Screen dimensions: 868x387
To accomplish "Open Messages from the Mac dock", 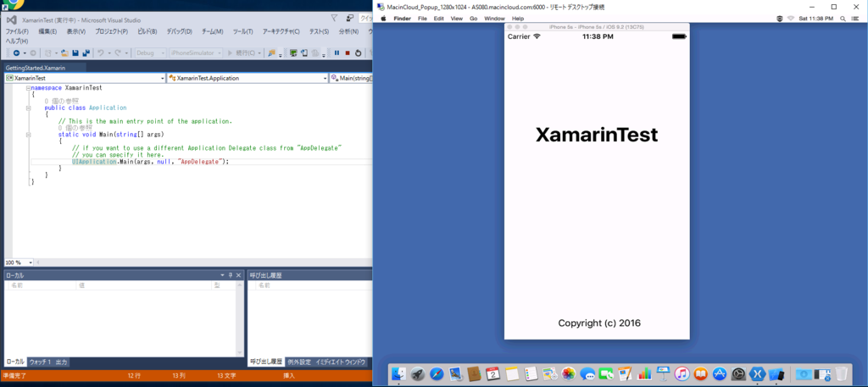I will (x=587, y=374).
